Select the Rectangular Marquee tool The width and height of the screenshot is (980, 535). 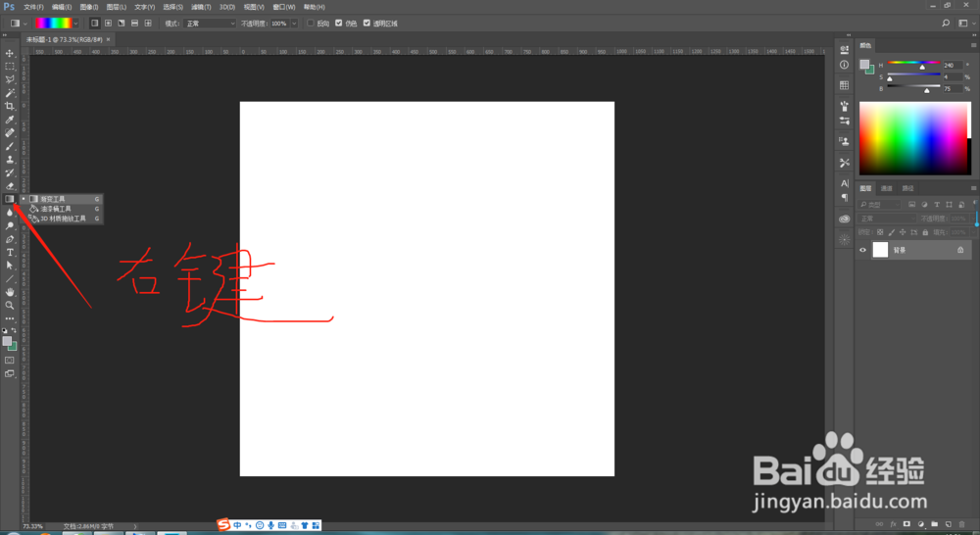pyautogui.click(x=10, y=67)
